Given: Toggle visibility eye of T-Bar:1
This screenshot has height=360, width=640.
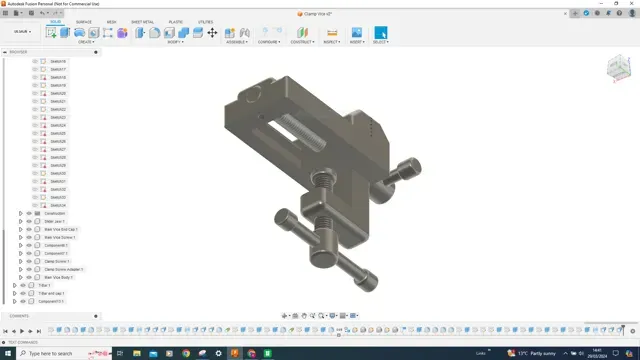Looking at the screenshot, I should (x=23, y=285).
